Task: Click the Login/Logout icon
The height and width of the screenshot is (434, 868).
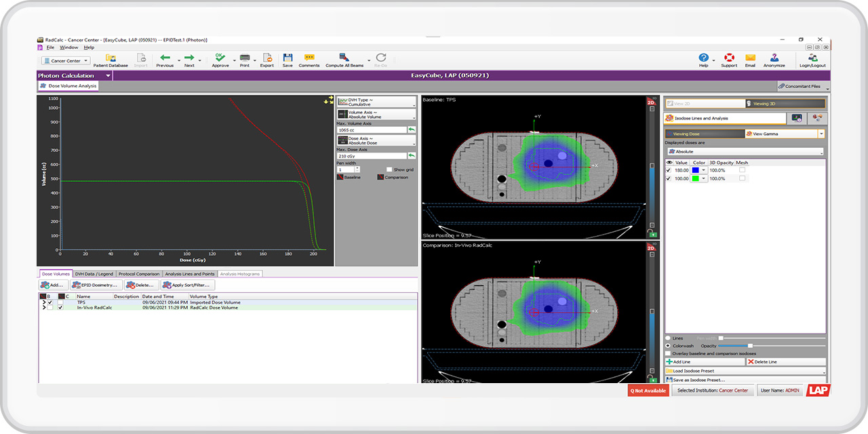Action: point(812,58)
